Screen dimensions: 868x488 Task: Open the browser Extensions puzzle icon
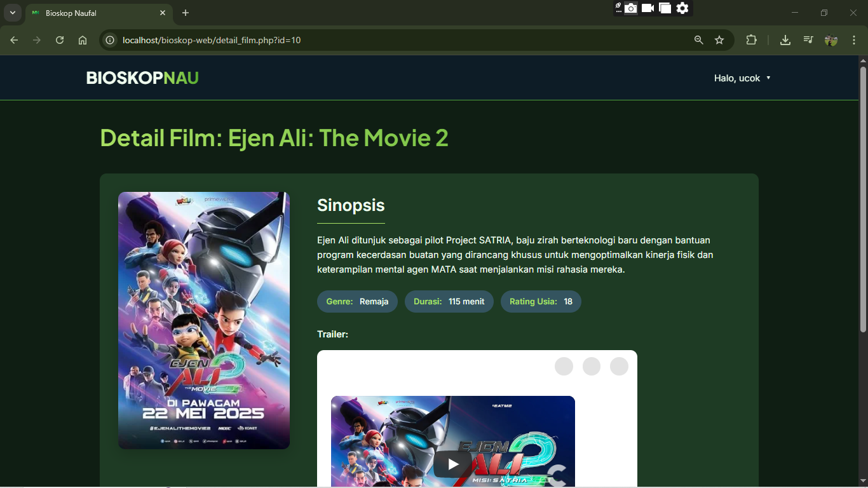pyautogui.click(x=751, y=40)
